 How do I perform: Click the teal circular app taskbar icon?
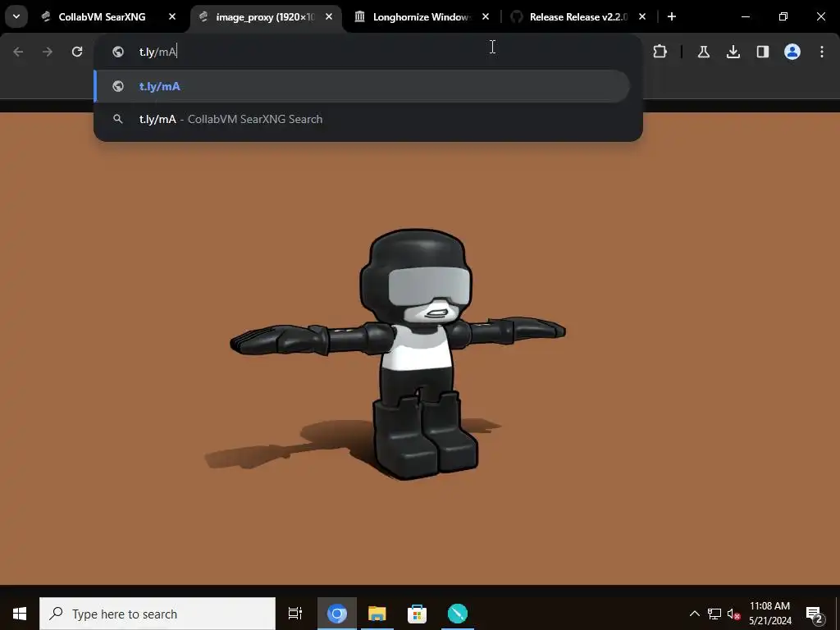458,614
